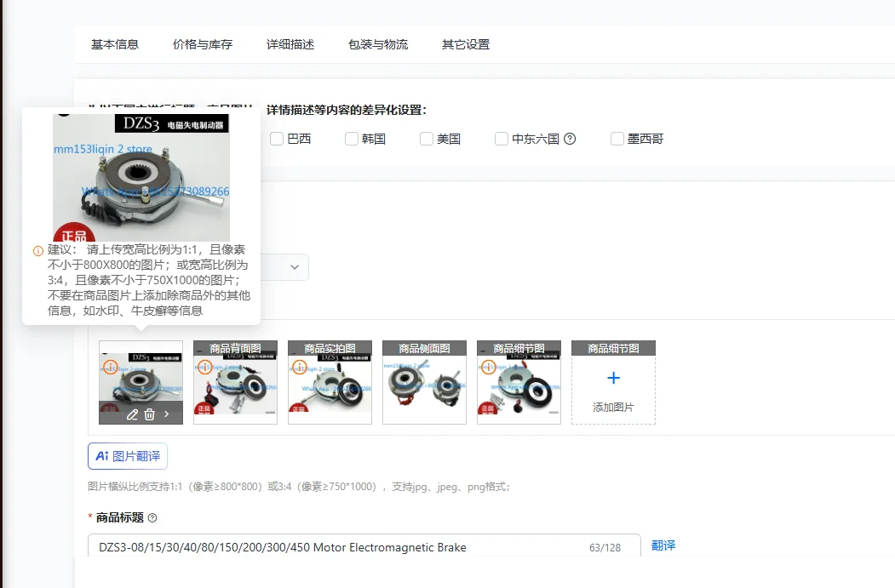Check the 美国 country option

click(x=427, y=139)
